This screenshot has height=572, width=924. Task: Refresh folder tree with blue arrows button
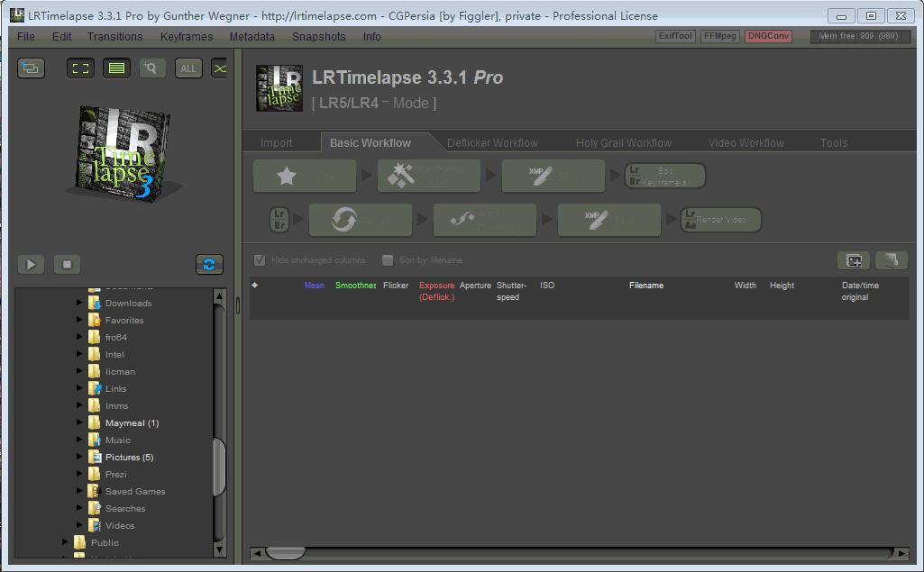[209, 265]
